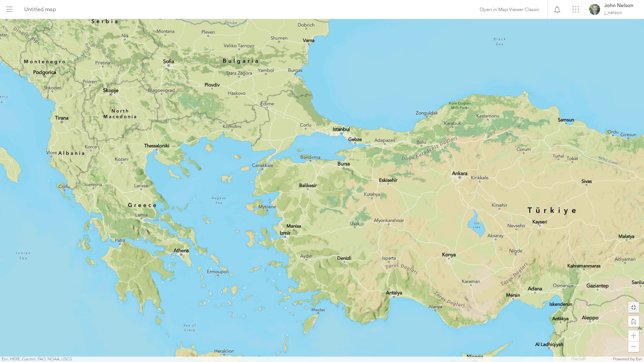This screenshot has height=362, width=644.
Task: Click John Nelson's profile avatar
Action: [594, 9]
